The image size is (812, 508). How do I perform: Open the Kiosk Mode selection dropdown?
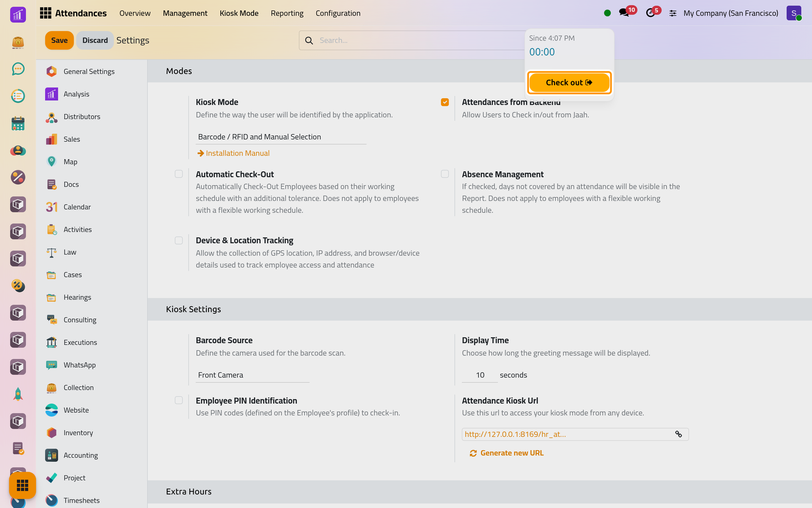[x=281, y=137]
